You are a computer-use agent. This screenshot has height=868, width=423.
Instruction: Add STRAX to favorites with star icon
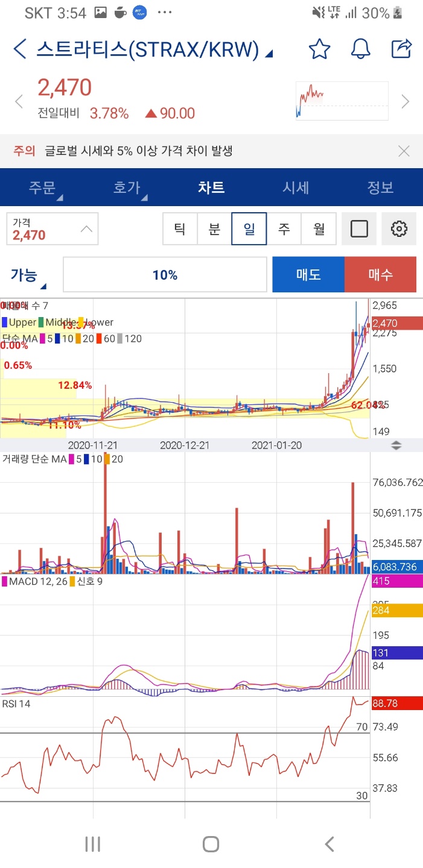pyautogui.click(x=319, y=49)
